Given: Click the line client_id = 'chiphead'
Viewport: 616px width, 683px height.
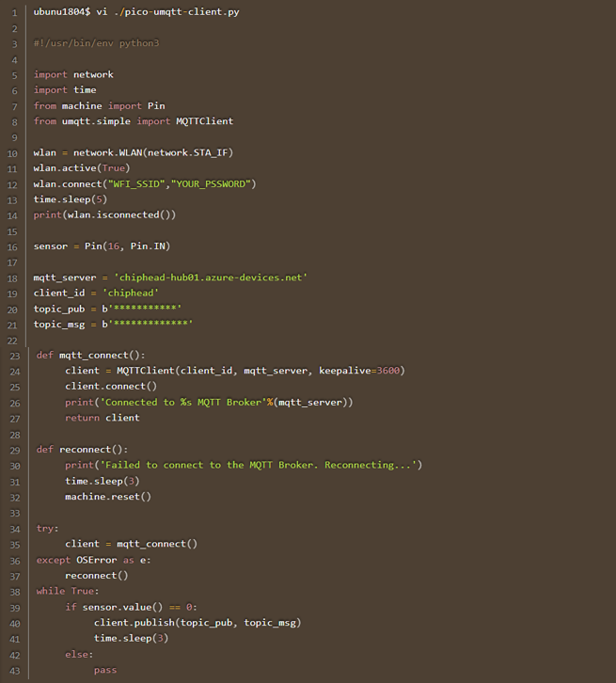Looking at the screenshot, I should click(96, 293).
